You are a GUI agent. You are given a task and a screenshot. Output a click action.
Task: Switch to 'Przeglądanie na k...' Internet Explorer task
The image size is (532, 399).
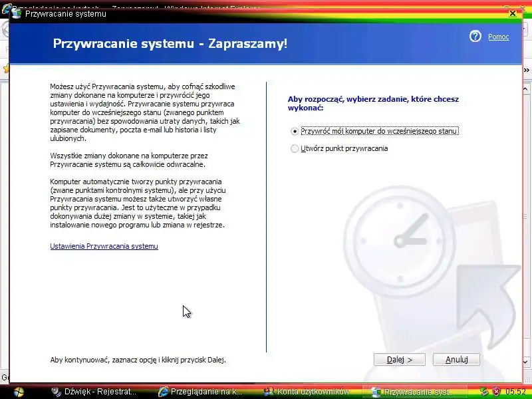(x=200, y=392)
